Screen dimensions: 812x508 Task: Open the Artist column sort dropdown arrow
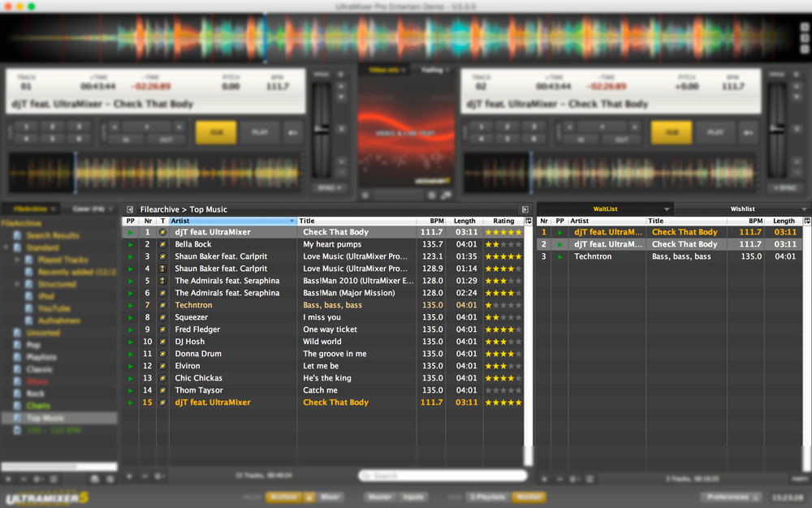[292, 221]
